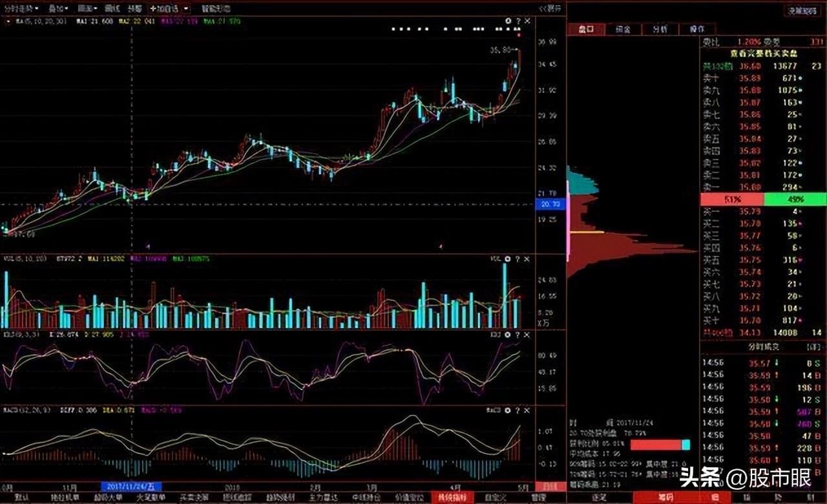This screenshot has width=827, height=504.
Task: Expand the <<展开 side panel control
Action: pyautogui.click(x=550, y=8)
